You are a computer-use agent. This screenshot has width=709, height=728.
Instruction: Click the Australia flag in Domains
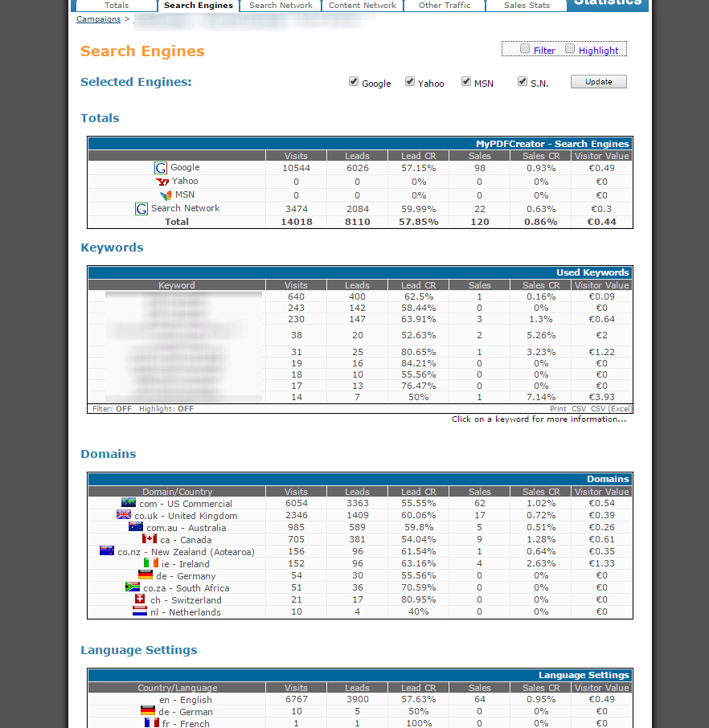pyautogui.click(x=136, y=527)
